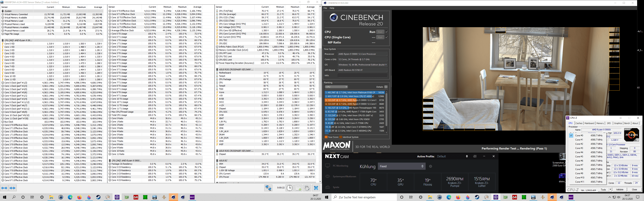Open Cinebench Ranking CPU dropdown

click(336, 87)
